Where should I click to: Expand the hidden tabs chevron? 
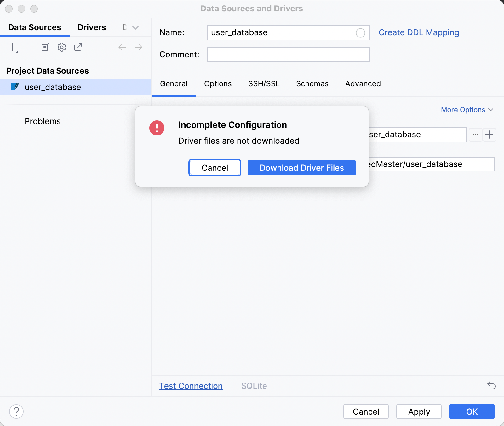point(135,27)
